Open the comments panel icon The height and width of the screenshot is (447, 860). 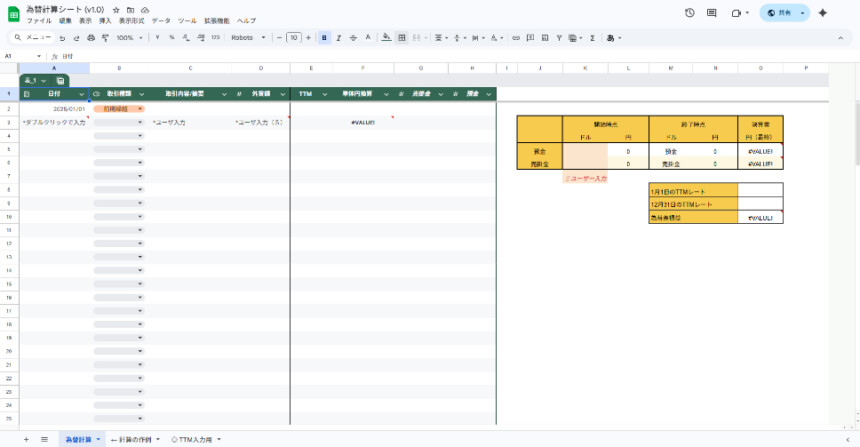tap(714, 13)
